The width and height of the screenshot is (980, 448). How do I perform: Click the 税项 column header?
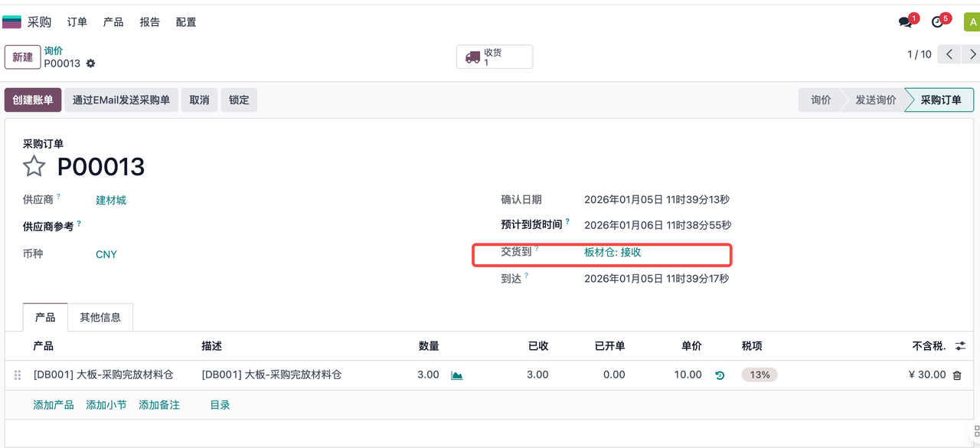point(752,346)
